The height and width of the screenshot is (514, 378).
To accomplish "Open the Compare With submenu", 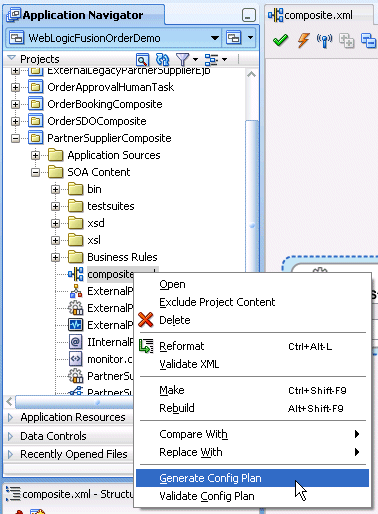I will [x=252, y=434].
